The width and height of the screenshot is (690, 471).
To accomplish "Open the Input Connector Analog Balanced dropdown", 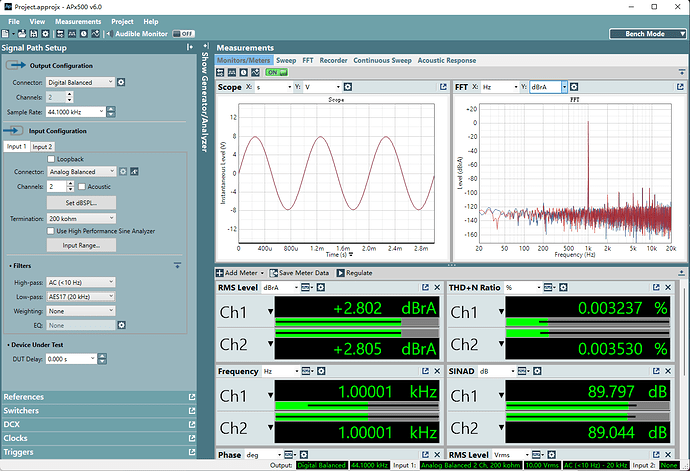I will pyautogui.click(x=81, y=172).
